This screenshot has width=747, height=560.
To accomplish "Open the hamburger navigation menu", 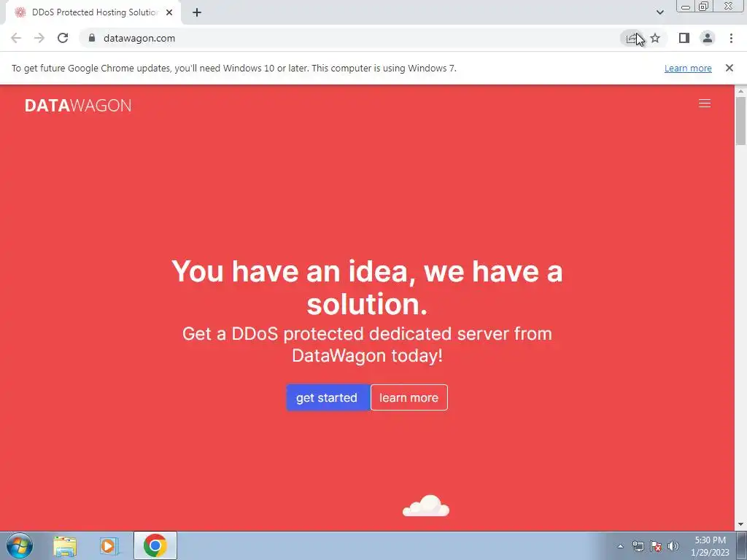I will [704, 104].
